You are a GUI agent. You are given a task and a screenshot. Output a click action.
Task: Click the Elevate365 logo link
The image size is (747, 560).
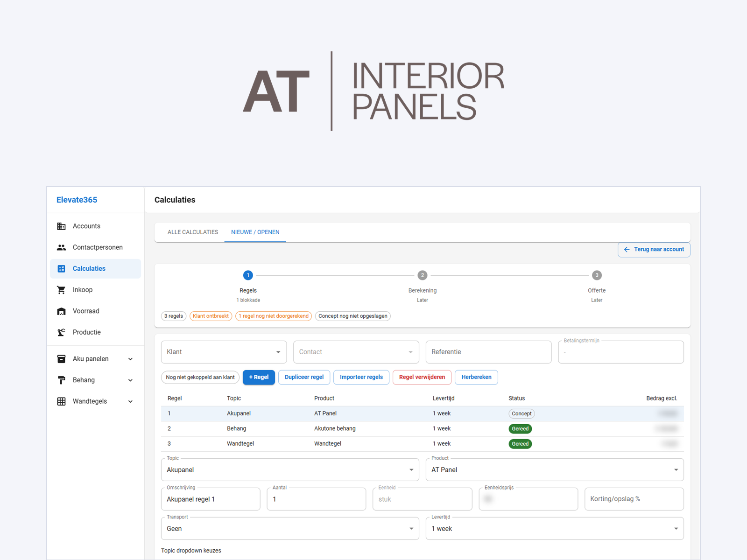[x=77, y=200]
